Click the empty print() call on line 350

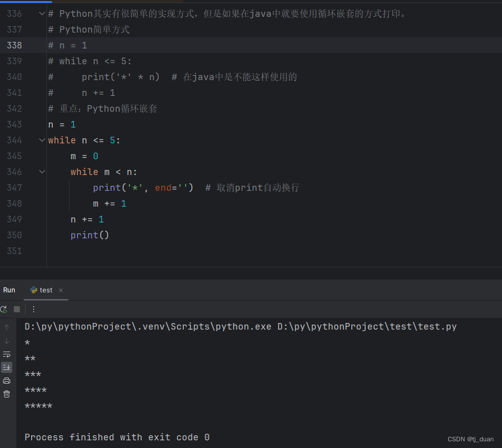(x=90, y=235)
